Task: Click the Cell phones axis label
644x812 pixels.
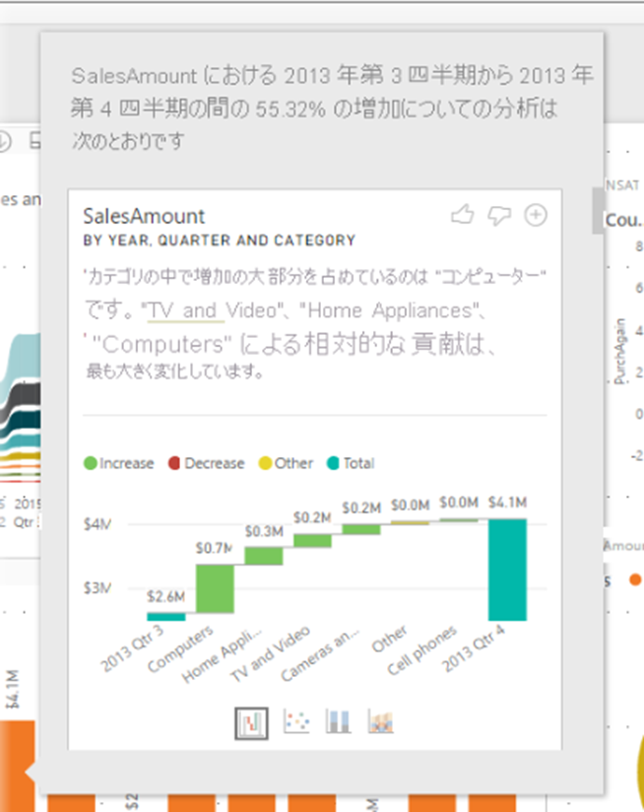Action: pyautogui.click(x=422, y=650)
